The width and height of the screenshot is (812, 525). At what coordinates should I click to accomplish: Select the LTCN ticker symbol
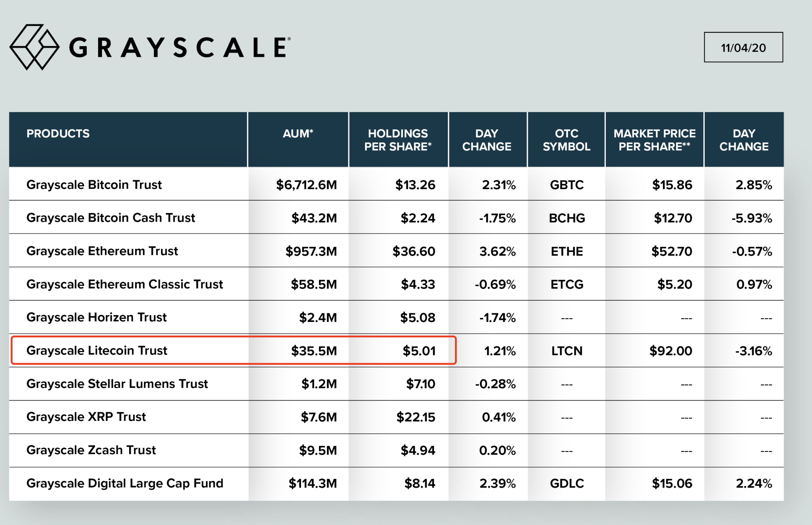click(x=567, y=351)
